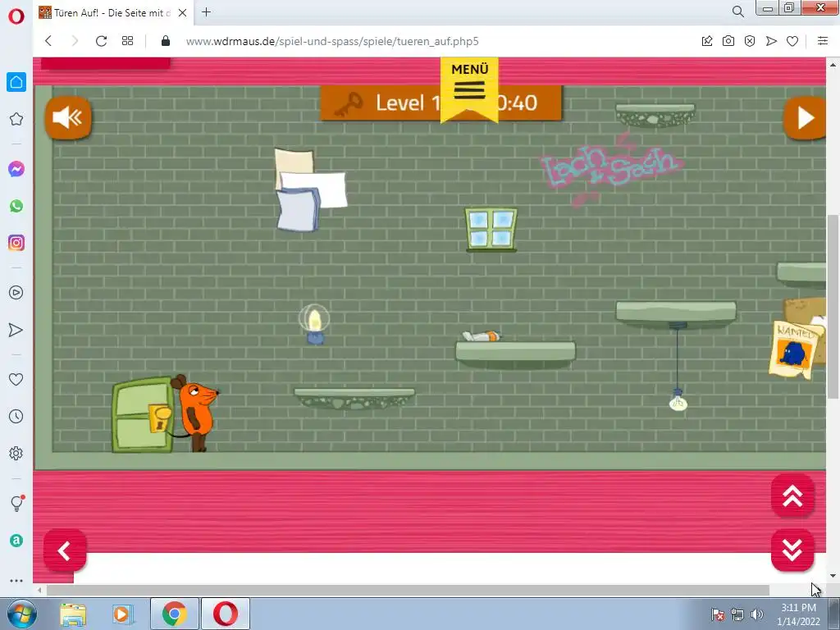Open the system tray volume icon
Screen dimensions: 840x630
(x=757, y=614)
